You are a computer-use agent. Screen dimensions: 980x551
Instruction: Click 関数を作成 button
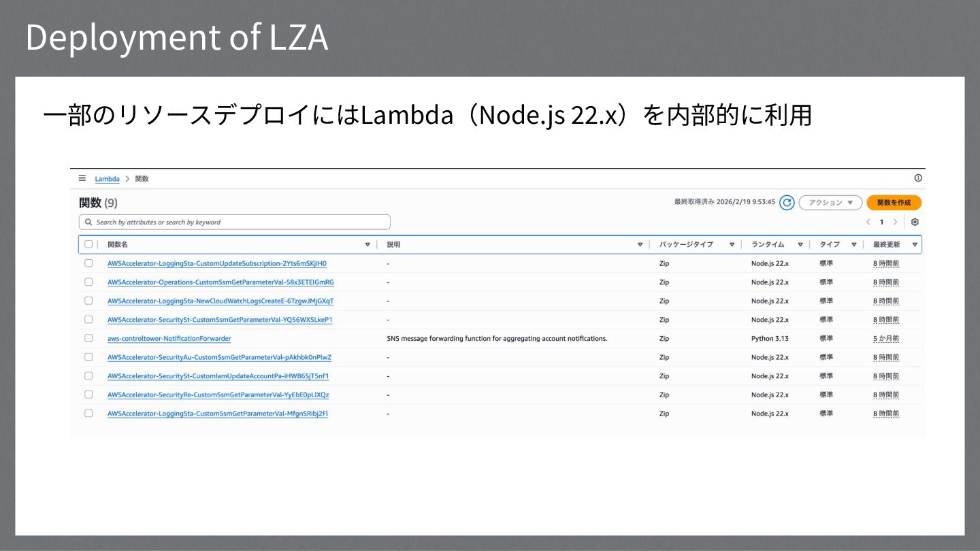[894, 203]
